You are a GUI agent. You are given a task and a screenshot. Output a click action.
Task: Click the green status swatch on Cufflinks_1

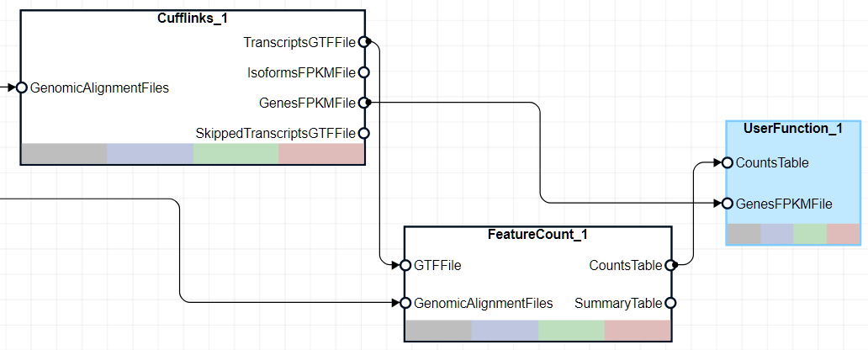tap(236, 153)
